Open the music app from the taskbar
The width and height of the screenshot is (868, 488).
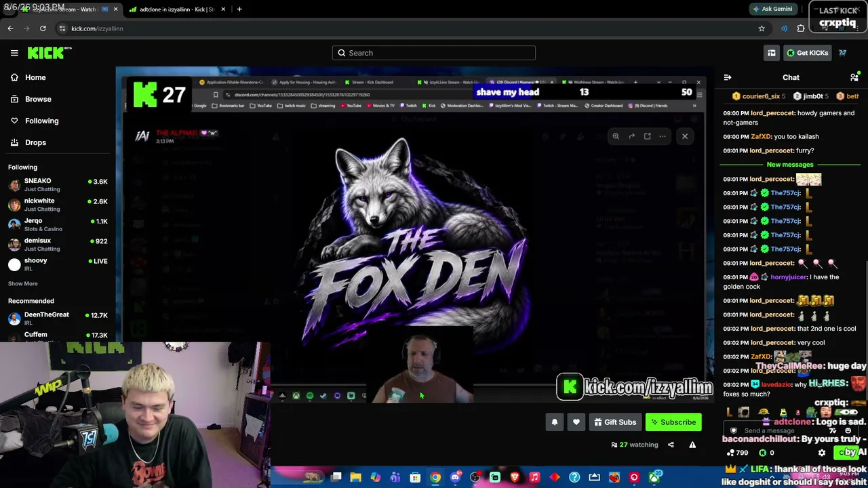534,477
